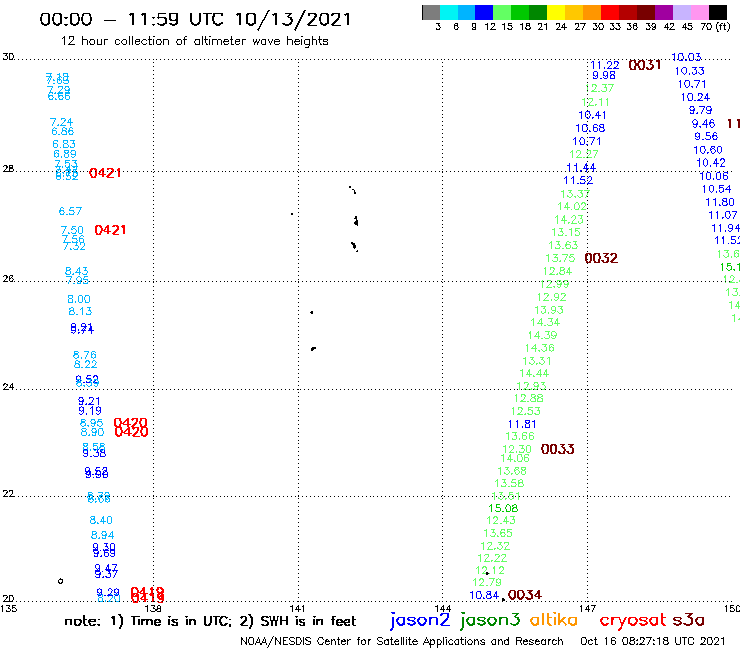Click the wave height '6.57'
This screenshot has height=650, width=740.
[70, 211]
